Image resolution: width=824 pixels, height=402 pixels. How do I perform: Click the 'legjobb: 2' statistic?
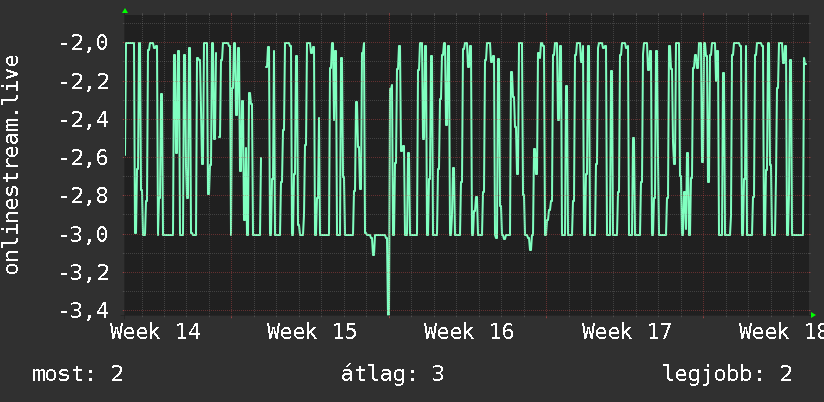tap(727, 374)
